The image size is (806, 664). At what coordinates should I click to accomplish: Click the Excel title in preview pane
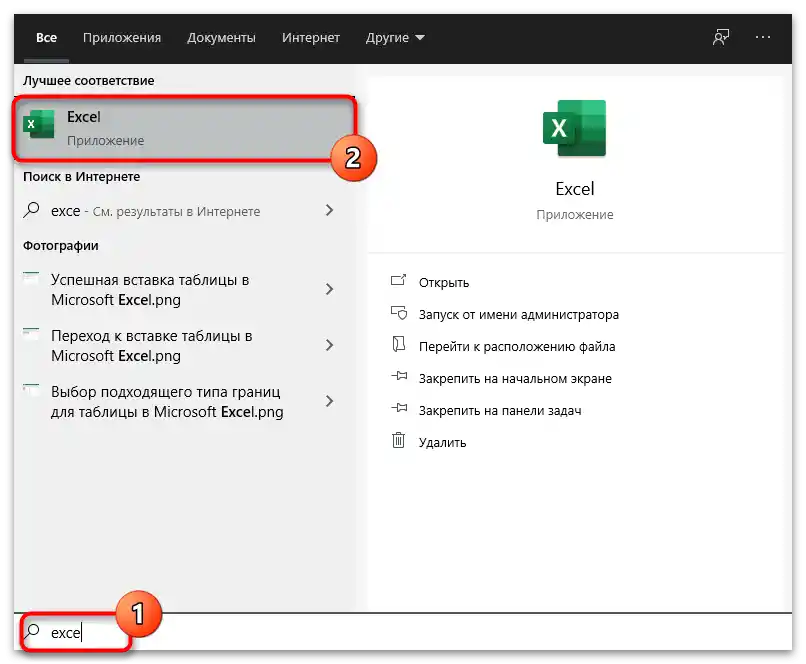575,189
